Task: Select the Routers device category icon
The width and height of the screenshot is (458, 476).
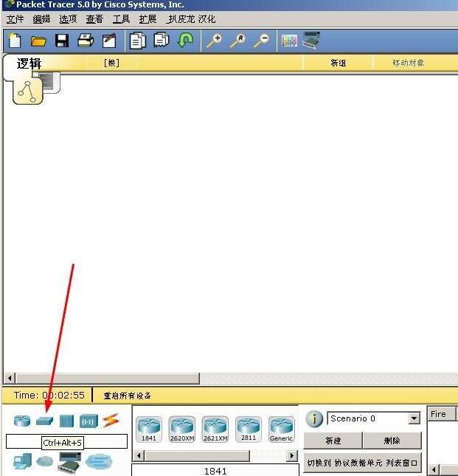Action: point(22,421)
